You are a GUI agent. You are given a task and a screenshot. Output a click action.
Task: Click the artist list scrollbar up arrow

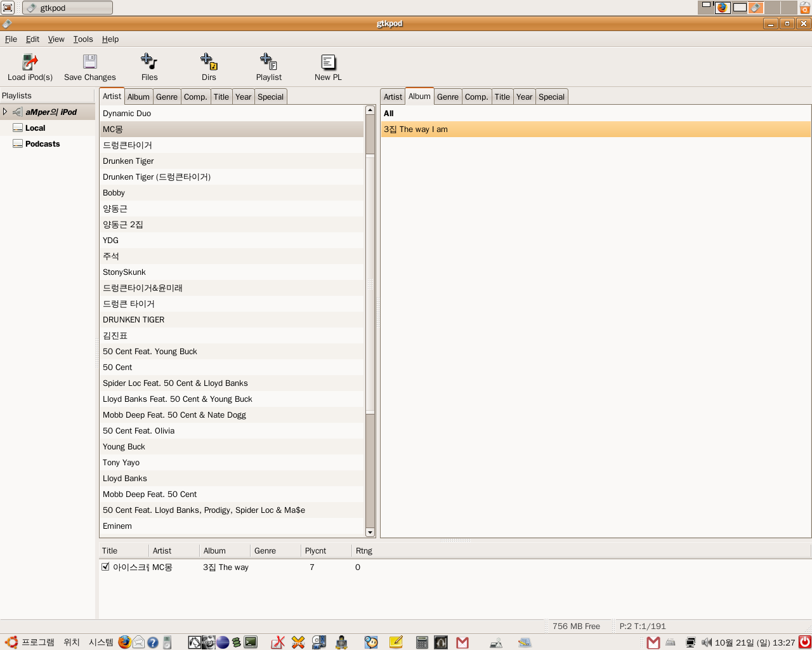coord(370,110)
